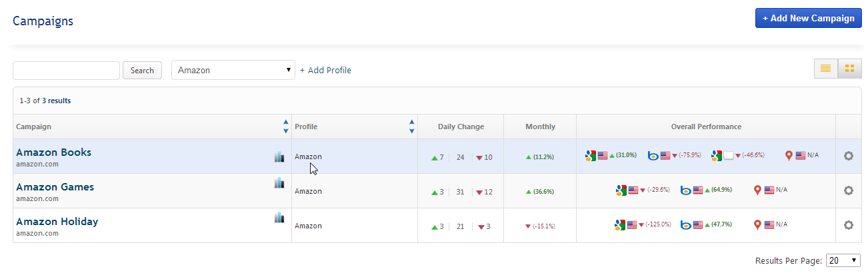Viewport: 868px width, 275px height.
Task: Click the Add New Campaign button
Action: pyautogui.click(x=808, y=19)
